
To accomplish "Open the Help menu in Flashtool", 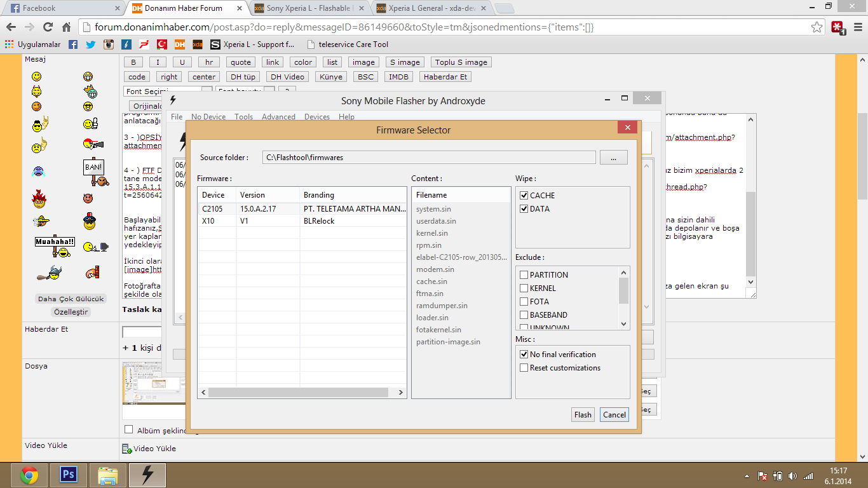I will tap(346, 117).
